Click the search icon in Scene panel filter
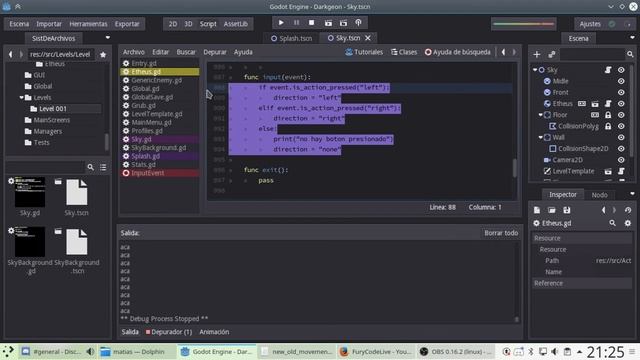 (x=630, y=54)
